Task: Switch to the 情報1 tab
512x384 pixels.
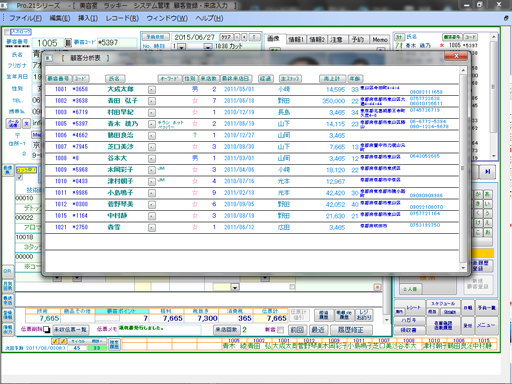Action: click(x=295, y=39)
